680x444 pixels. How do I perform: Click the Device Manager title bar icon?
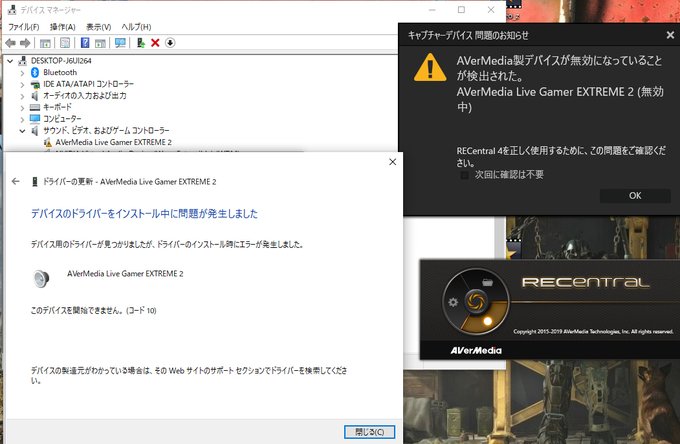pos(12,10)
